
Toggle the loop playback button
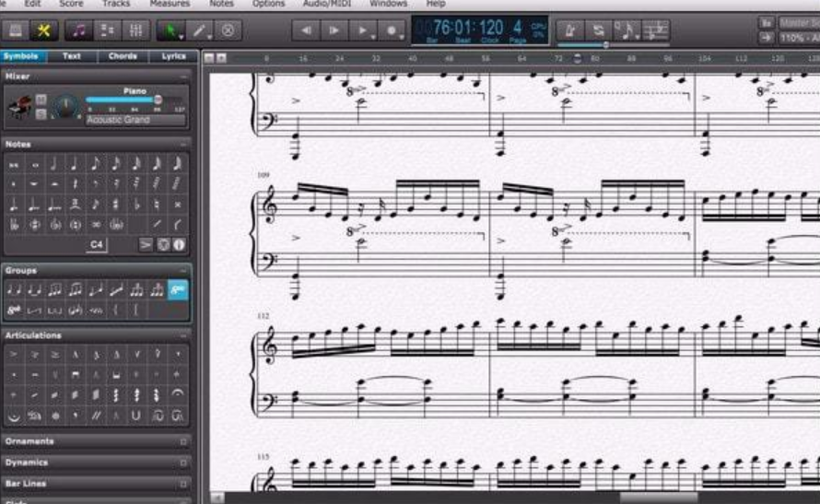(600, 30)
